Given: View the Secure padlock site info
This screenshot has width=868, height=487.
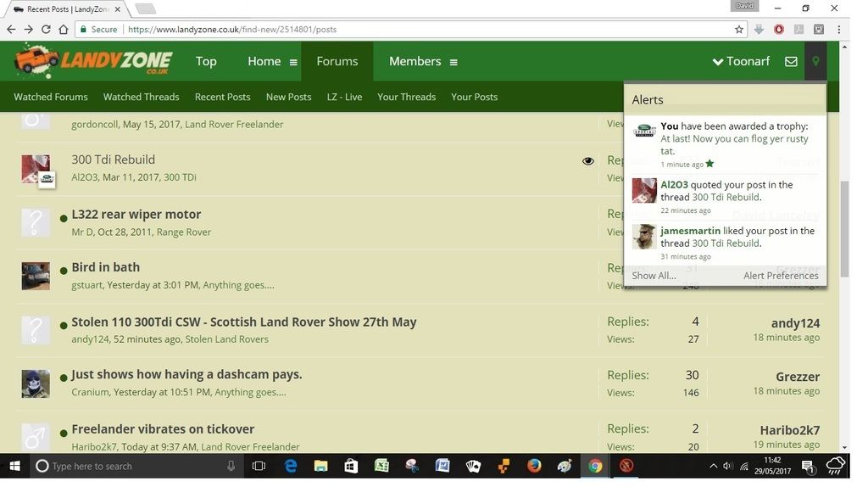Looking at the screenshot, I should coord(98,30).
